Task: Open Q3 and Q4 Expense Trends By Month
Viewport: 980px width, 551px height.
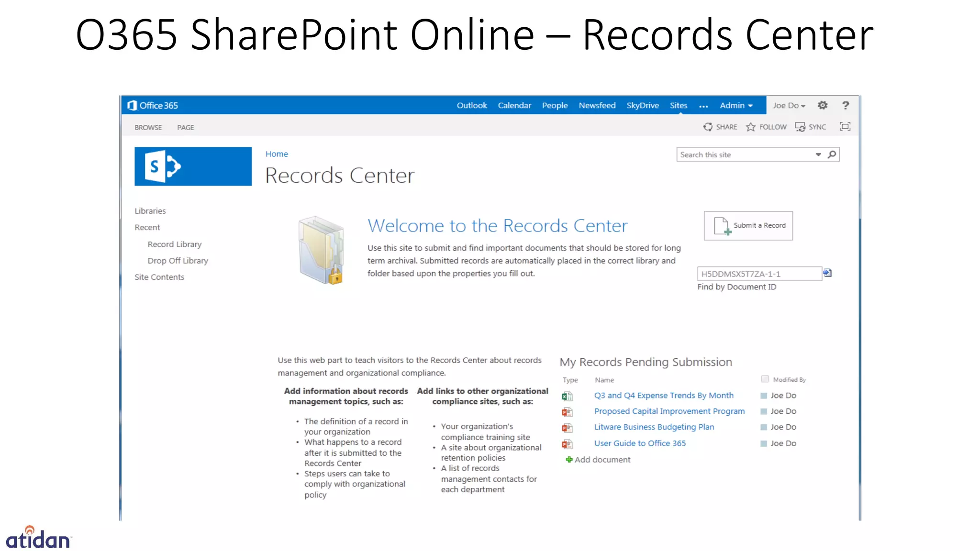Action: (664, 396)
